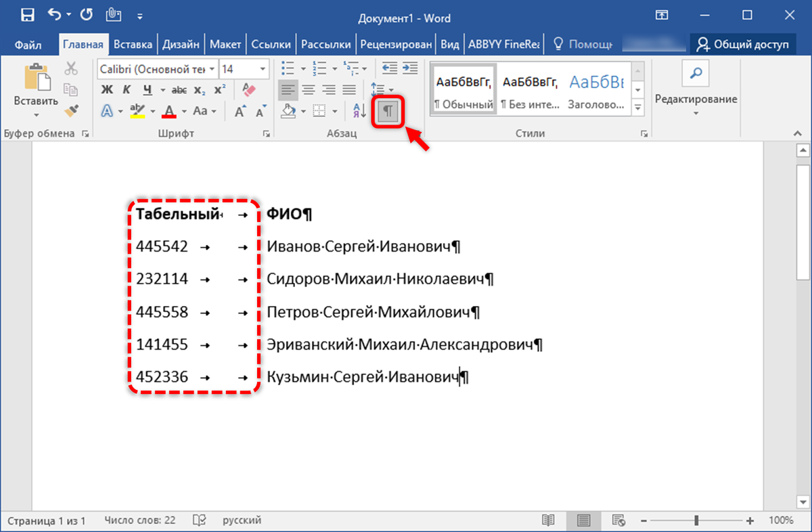Toggle show paragraph marks (¶)
The height and width of the screenshot is (532, 812).
point(388,111)
